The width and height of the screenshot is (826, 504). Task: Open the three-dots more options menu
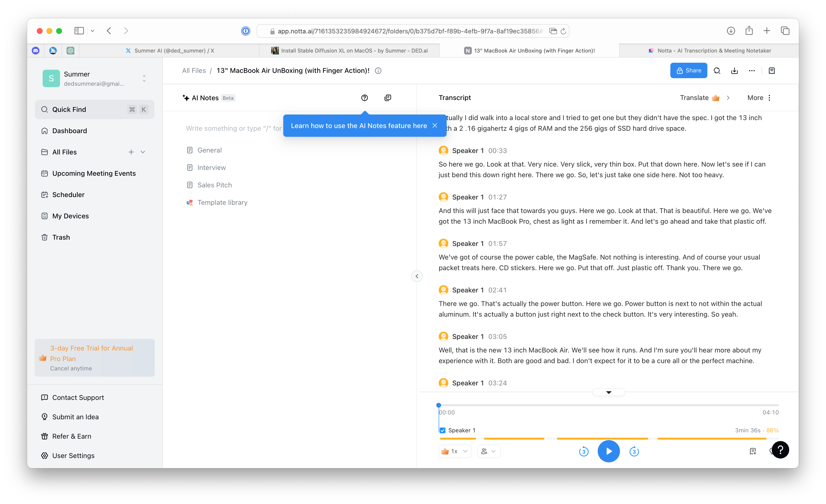tap(752, 71)
